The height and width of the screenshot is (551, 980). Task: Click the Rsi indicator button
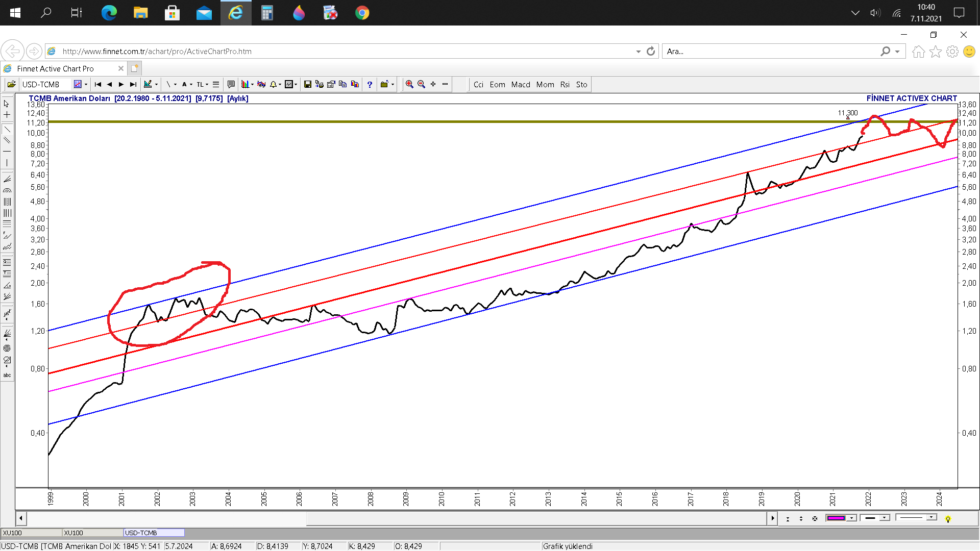pos(565,85)
